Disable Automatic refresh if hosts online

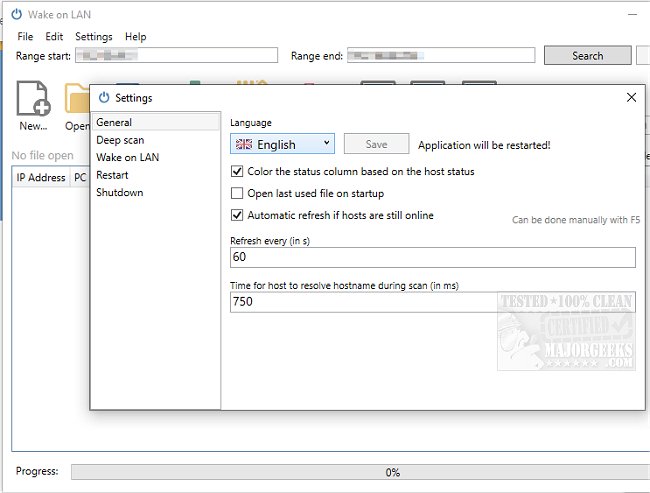point(237,215)
